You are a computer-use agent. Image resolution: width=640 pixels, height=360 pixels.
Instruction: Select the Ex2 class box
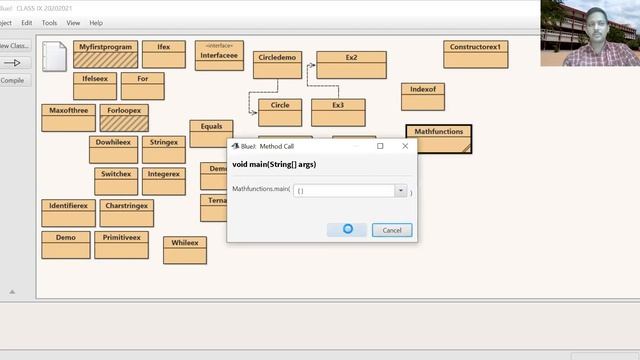351,65
